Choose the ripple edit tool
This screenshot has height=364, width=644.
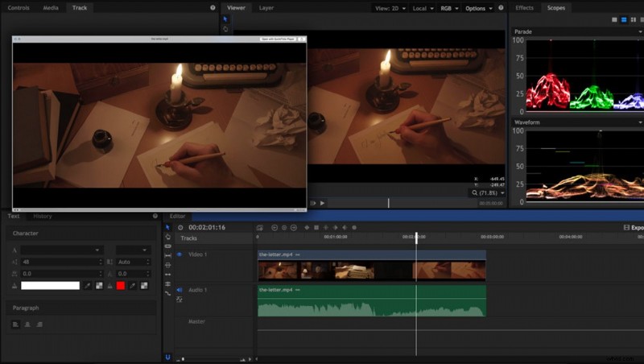[167, 275]
